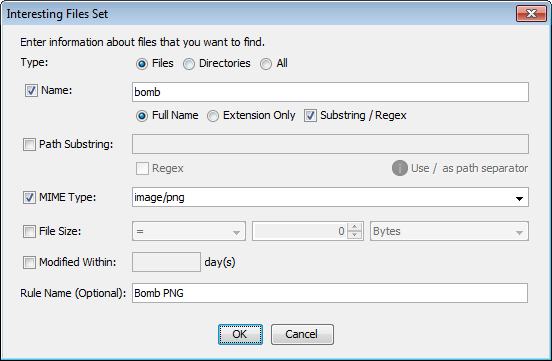
Task: Enable the Modified Within checkbox
Action: pos(29,262)
